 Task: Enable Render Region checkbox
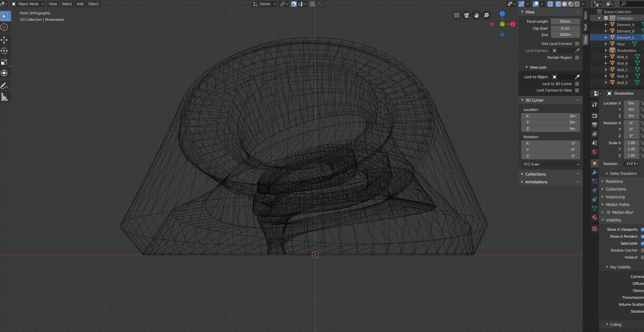[577, 57]
